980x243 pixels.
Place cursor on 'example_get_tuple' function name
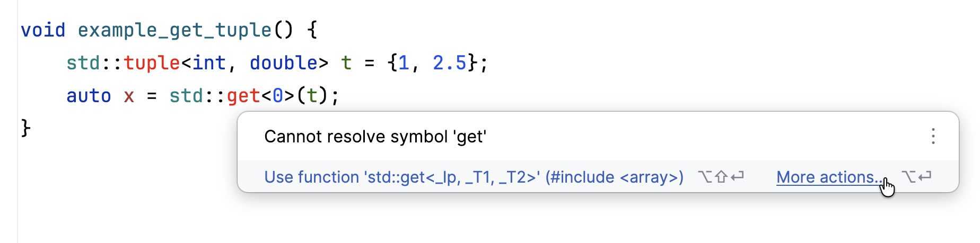coord(174,30)
